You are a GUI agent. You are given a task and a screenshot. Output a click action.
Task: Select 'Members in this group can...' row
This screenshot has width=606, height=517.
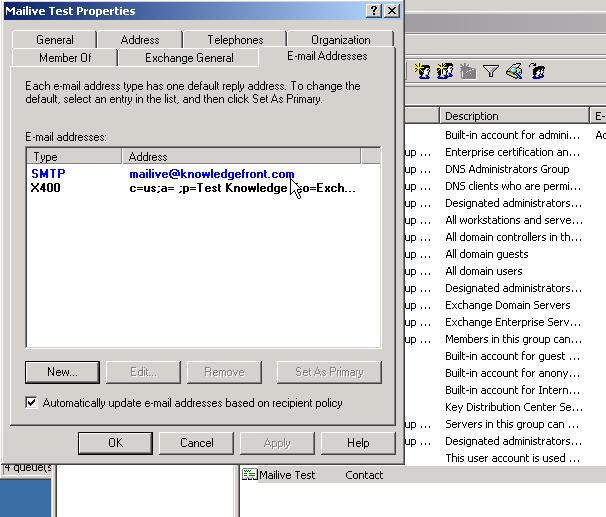(513, 339)
